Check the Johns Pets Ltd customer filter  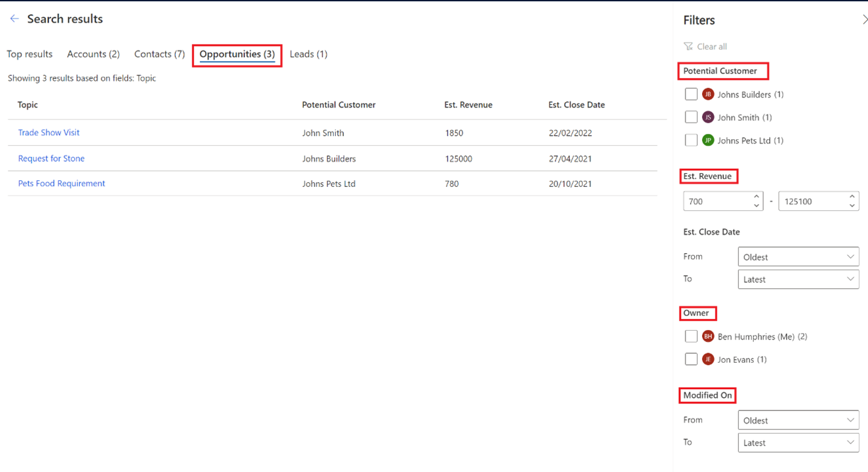(691, 141)
